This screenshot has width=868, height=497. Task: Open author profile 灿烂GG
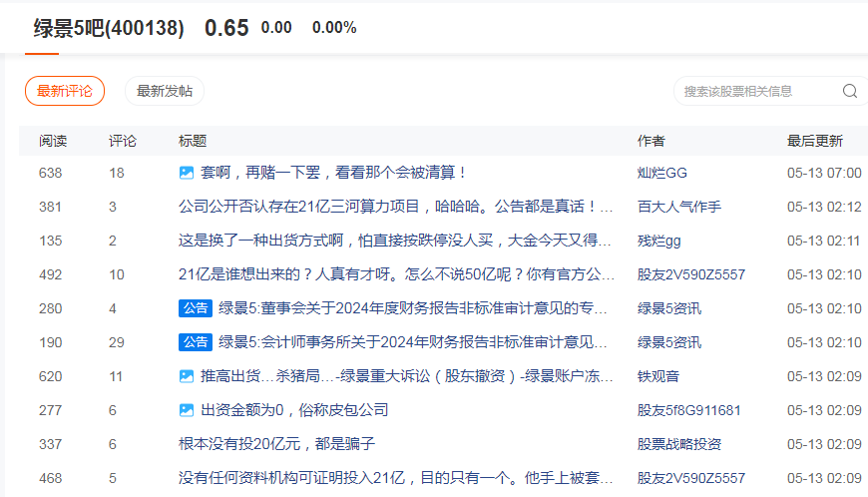662,173
